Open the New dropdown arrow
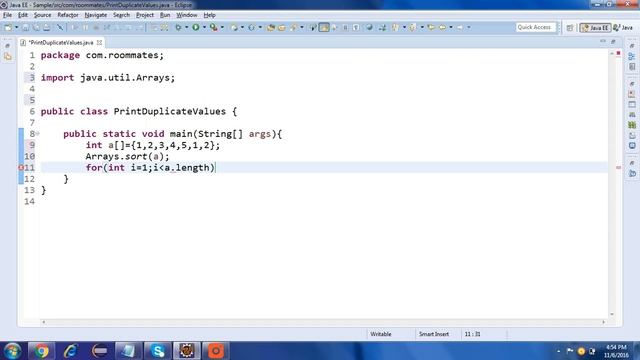640x360 pixels. [x=16, y=27]
